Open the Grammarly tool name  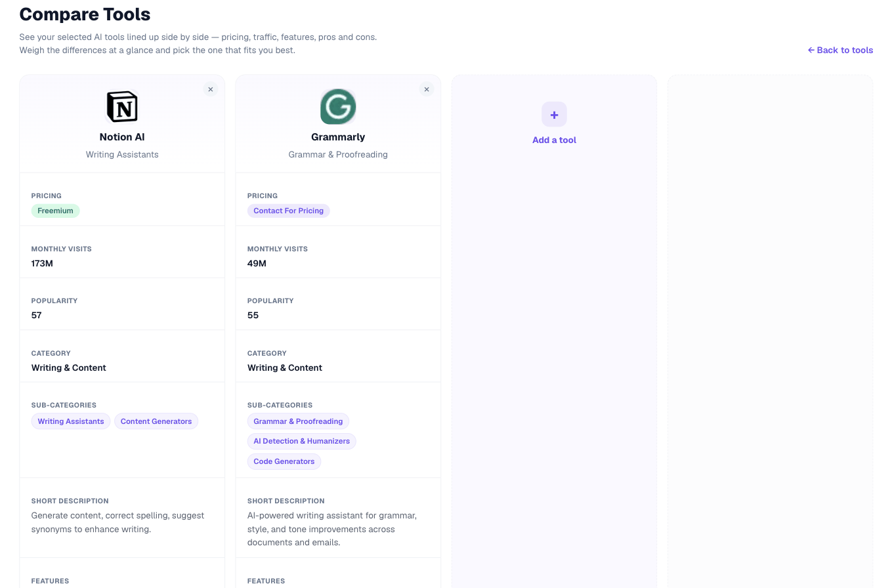click(338, 137)
